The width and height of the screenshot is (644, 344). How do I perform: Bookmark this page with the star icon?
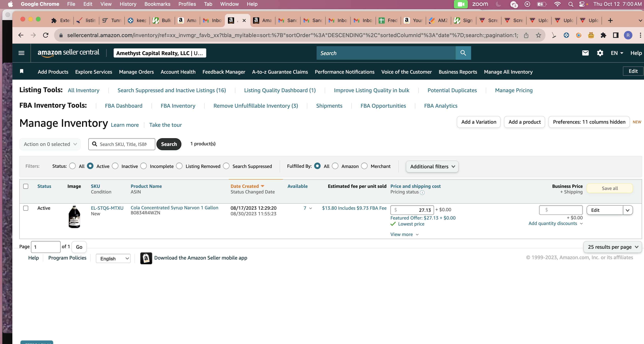click(x=538, y=35)
